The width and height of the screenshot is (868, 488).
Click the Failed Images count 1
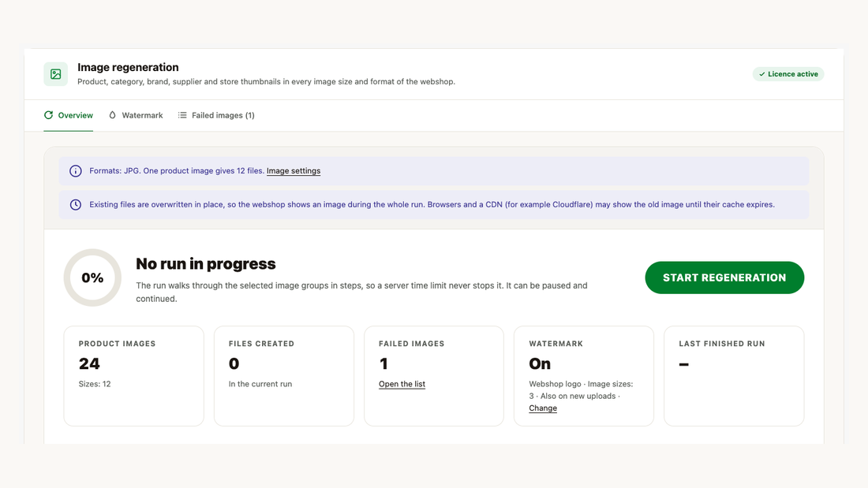coord(383,364)
